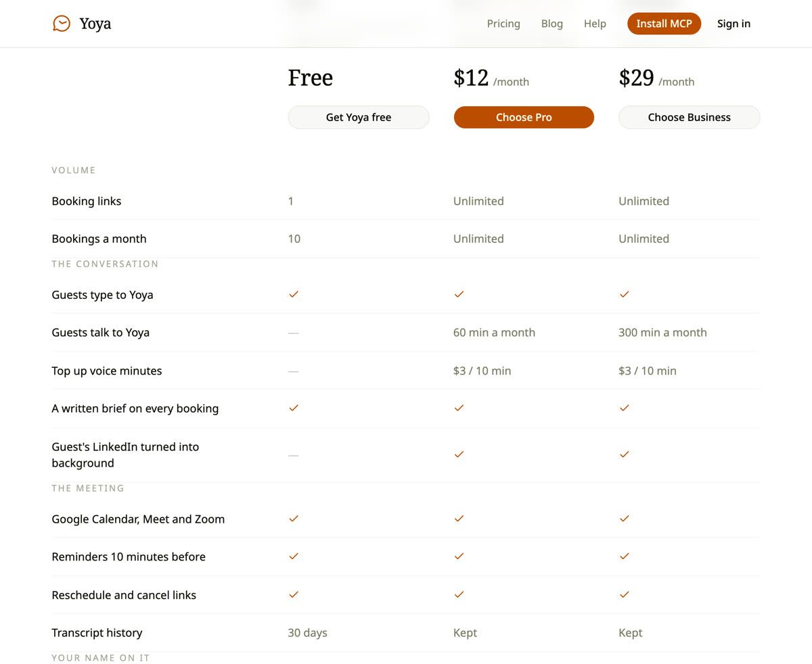Click Free checkmark for Google Calendar, Meet and Zoom
812x664 pixels.
[294, 519]
